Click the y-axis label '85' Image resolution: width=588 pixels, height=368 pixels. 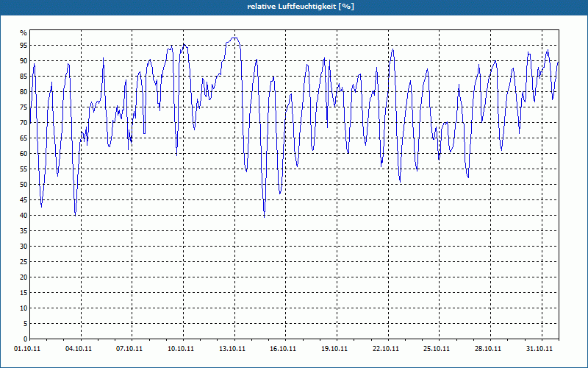(x=24, y=77)
